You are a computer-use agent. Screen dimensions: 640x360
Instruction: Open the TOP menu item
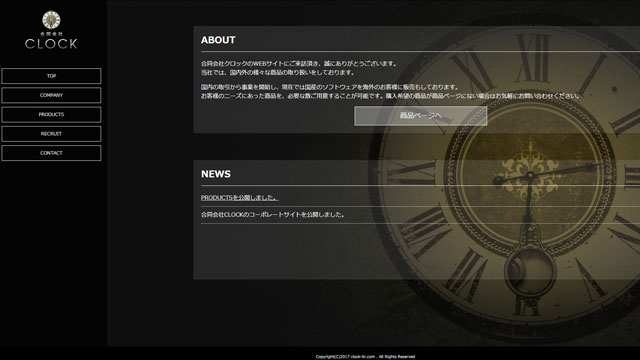pyautogui.click(x=51, y=76)
